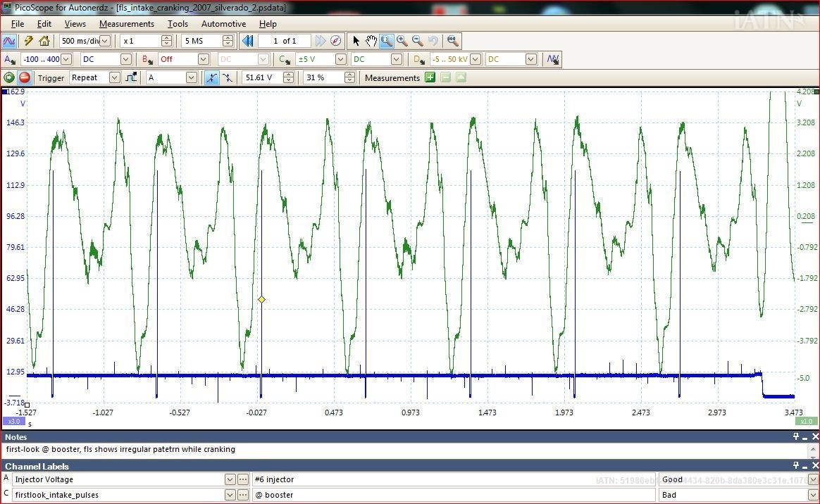Expand the Channel C ±5 V range dropdown
This screenshot has width=820, height=504.
[x=340, y=59]
